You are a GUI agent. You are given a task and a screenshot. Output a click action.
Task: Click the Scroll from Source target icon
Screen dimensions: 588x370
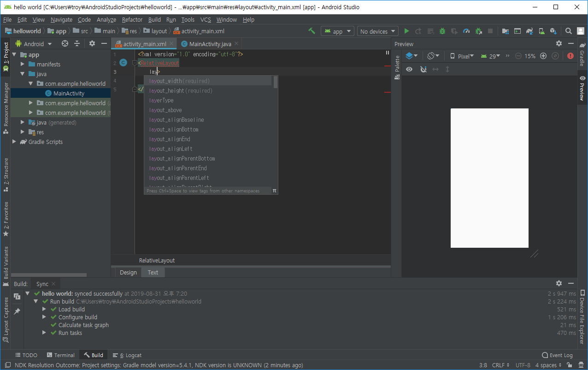pos(65,43)
